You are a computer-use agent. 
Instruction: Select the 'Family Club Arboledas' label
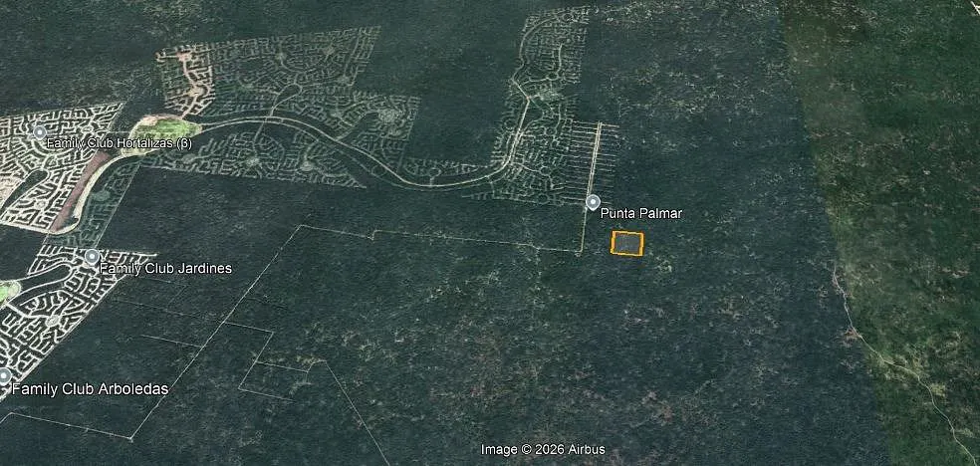point(90,389)
